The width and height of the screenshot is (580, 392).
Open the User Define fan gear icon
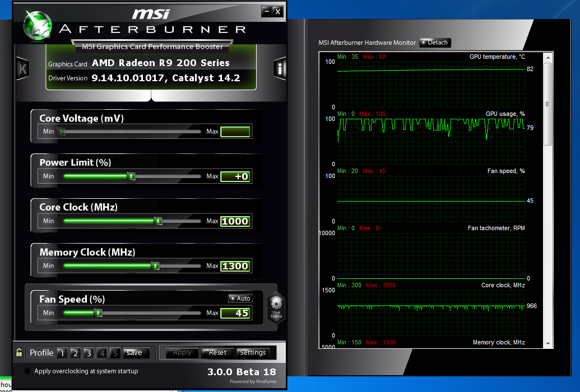coord(276,308)
